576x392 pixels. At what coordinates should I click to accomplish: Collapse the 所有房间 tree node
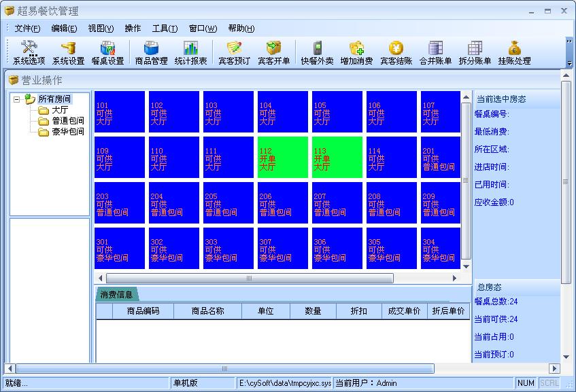click(x=16, y=99)
